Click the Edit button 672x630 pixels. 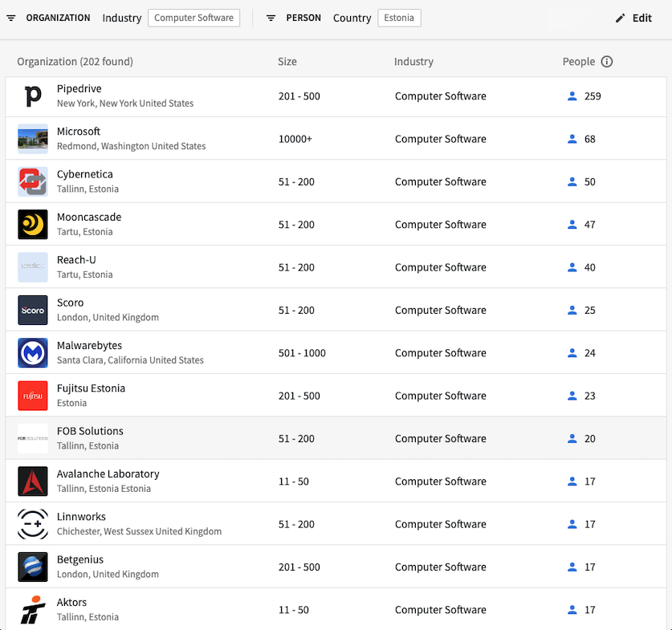pyautogui.click(x=633, y=18)
